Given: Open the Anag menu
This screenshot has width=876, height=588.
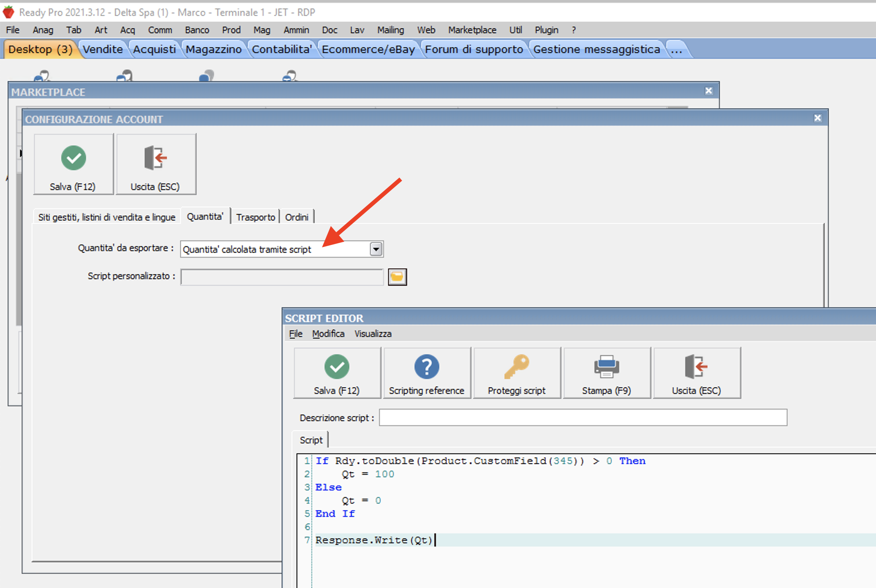Looking at the screenshot, I should (43, 30).
